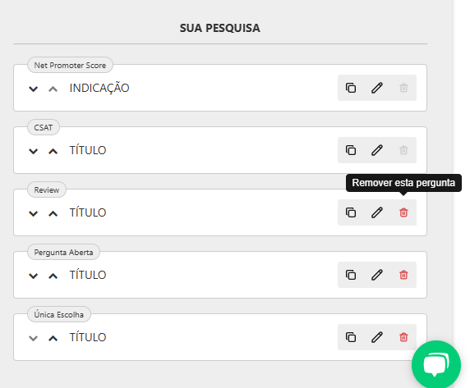Delete the Review question using the red trash icon
This screenshot has height=388, width=470.
(x=403, y=213)
